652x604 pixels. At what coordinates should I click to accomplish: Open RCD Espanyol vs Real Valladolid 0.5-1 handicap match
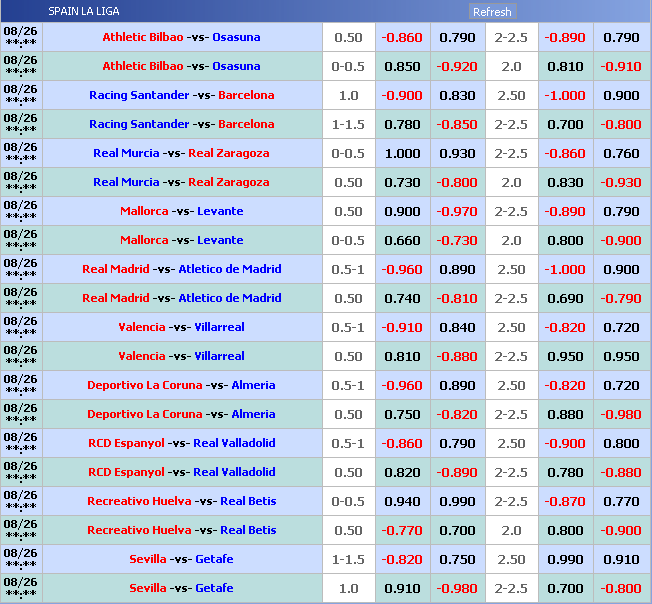pyautogui.click(x=181, y=443)
